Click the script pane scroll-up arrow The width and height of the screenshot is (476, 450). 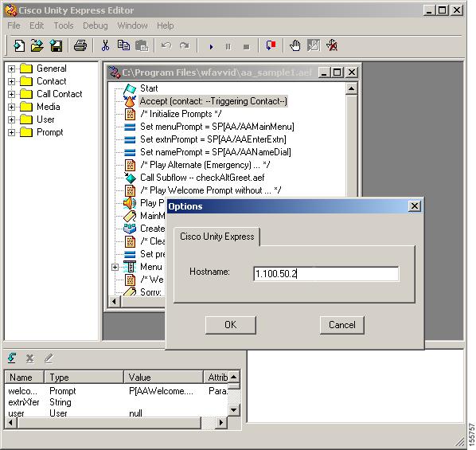pos(351,88)
